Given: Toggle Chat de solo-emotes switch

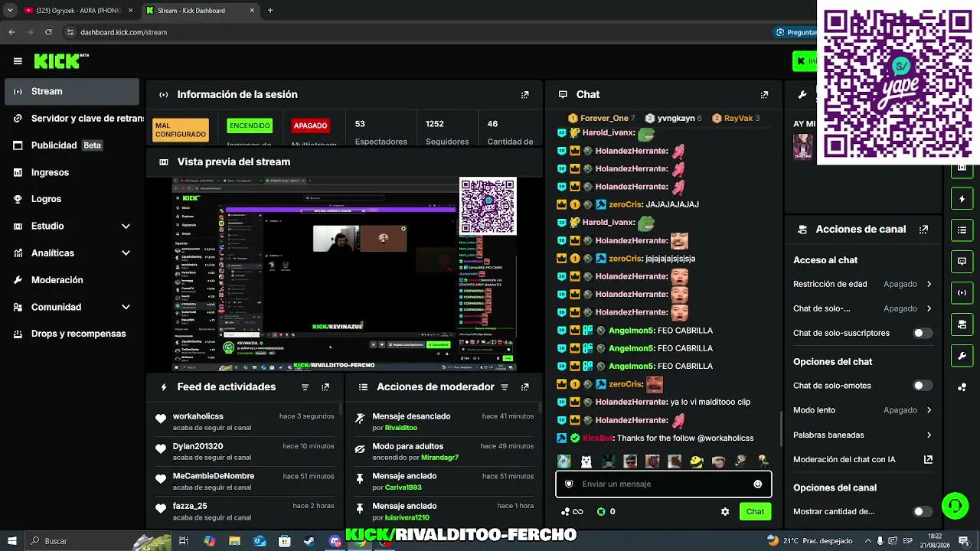Looking at the screenshot, I should click(923, 386).
